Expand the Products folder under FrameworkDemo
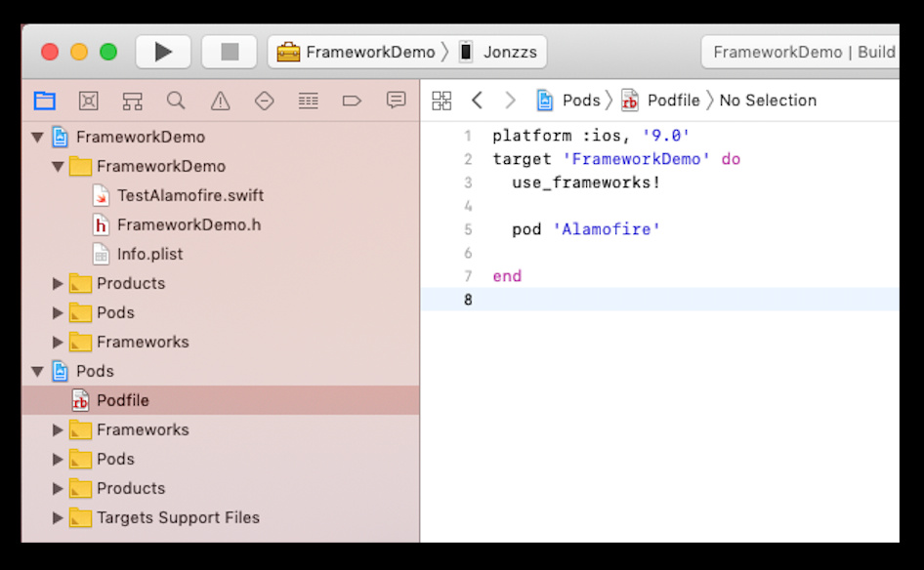 click(58, 284)
